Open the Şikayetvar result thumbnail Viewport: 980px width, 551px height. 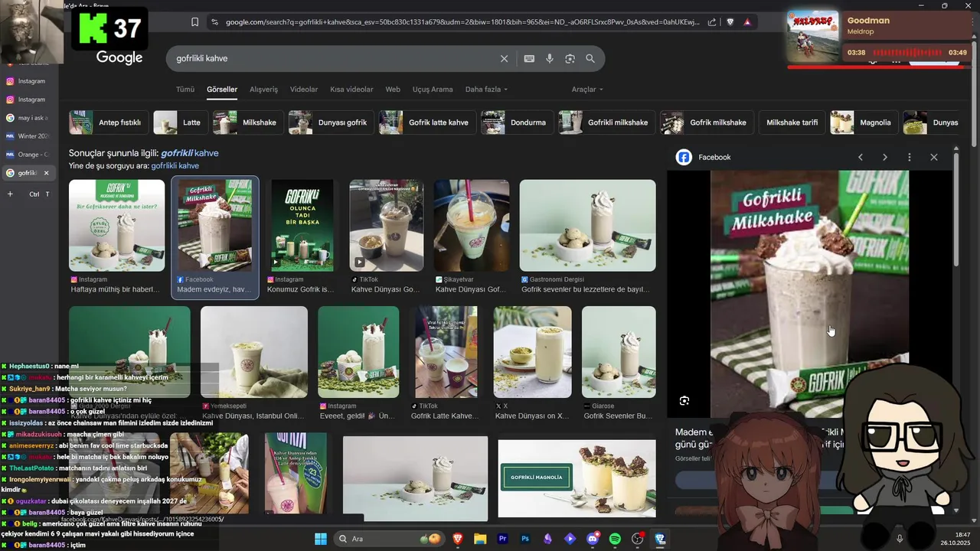[x=471, y=226]
